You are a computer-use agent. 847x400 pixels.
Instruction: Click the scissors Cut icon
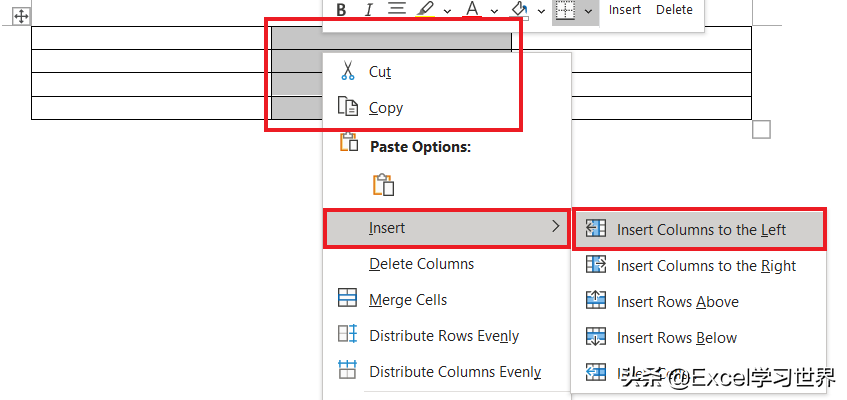point(347,71)
